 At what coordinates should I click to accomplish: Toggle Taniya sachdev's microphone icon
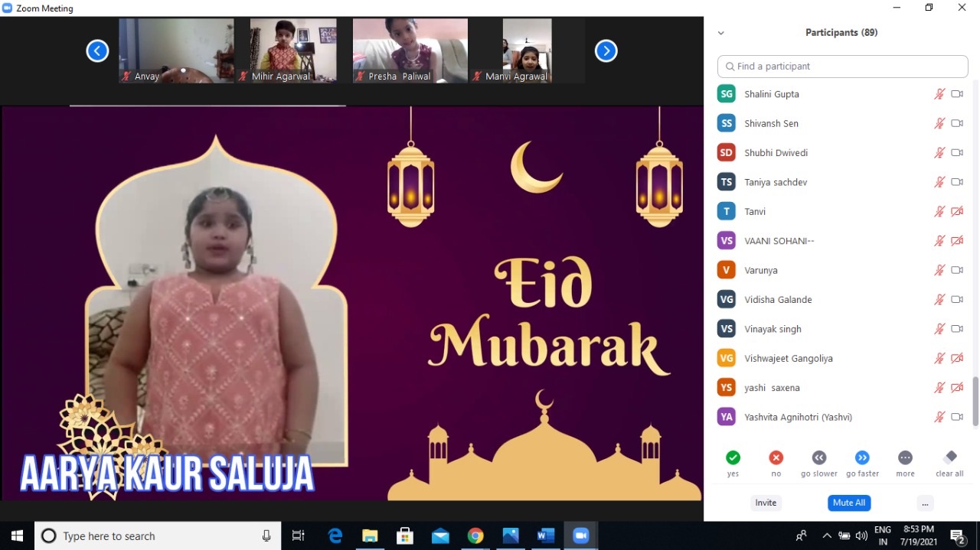pos(939,182)
